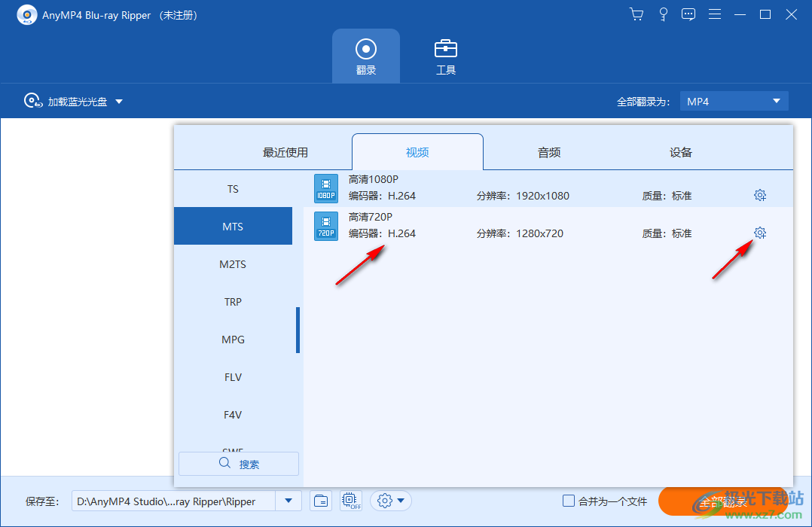Open the 全部翻录为 MP4 format dropdown
The image size is (812, 527).
734,102
